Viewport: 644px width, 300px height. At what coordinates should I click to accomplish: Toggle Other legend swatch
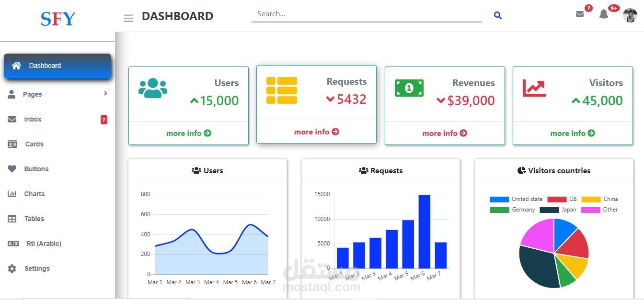591,210
